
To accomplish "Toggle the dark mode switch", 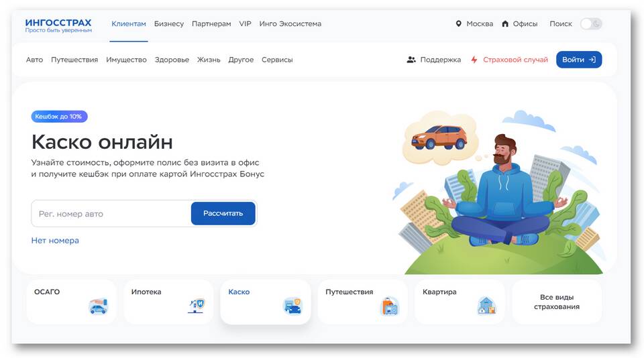I will pyautogui.click(x=591, y=24).
